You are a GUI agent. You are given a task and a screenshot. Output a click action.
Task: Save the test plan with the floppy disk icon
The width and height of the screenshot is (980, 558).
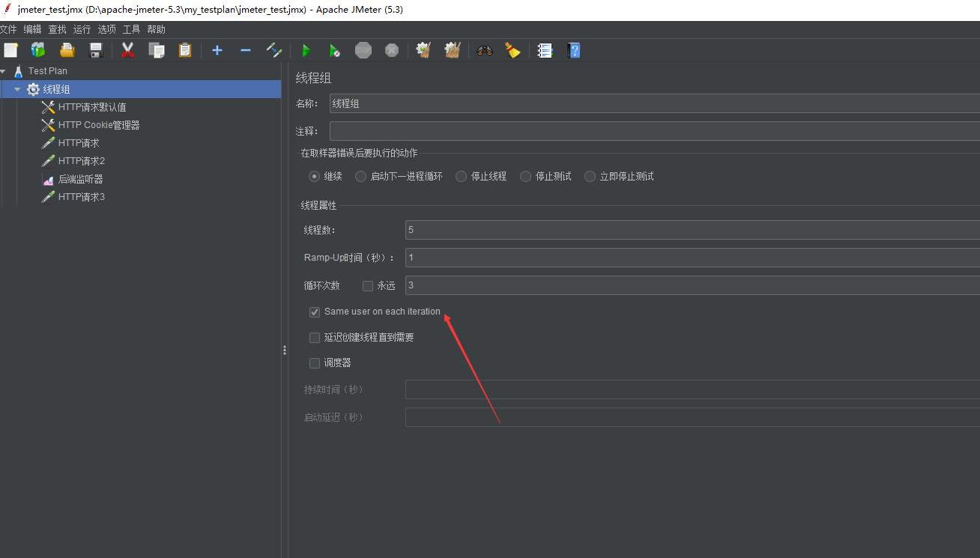(95, 50)
